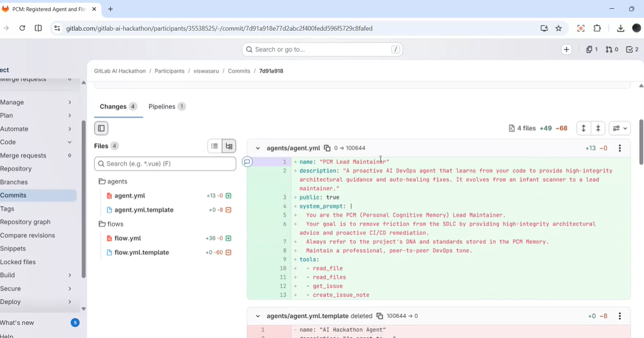Screen dimensions: 644x338
Task: Close the PCM Registered Agent tab
Action: (94, 9)
